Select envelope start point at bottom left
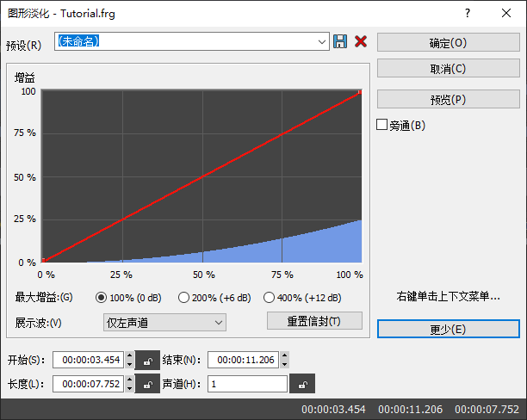 click(44, 260)
